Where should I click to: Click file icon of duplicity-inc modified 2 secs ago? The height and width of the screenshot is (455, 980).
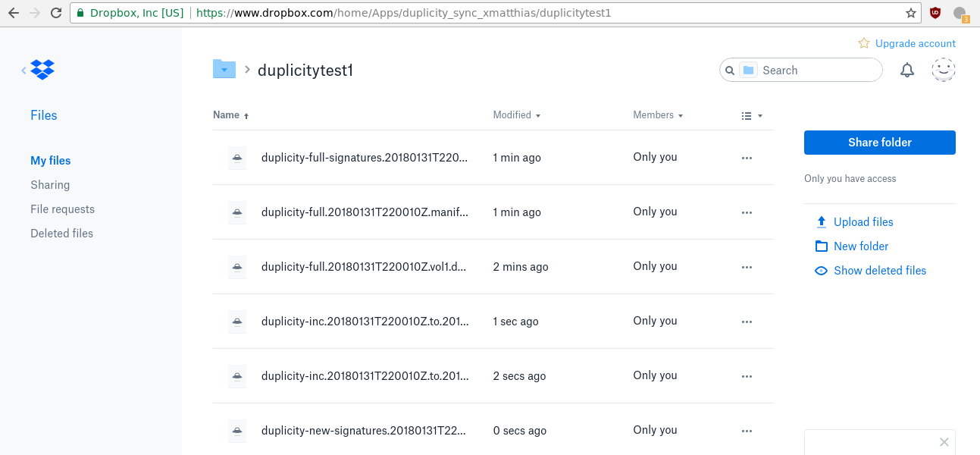pos(237,376)
